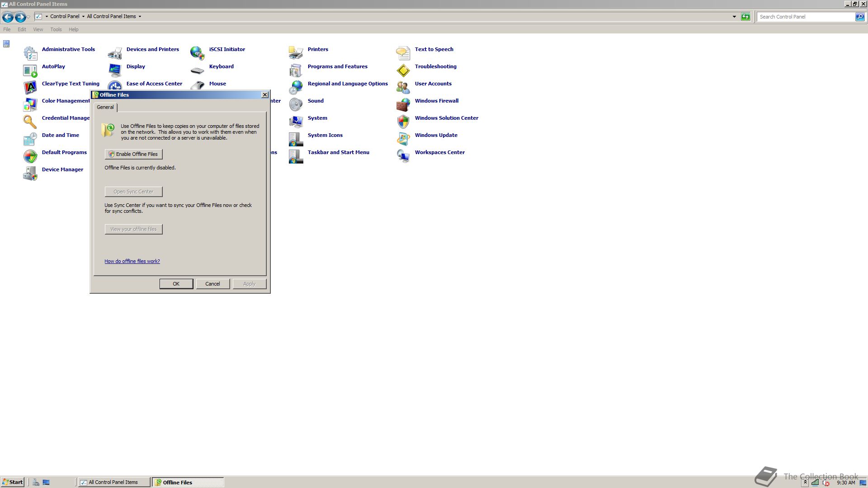Open the Devices and Printers icon
The height and width of the screenshot is (488, 868).
coord(115,53)
